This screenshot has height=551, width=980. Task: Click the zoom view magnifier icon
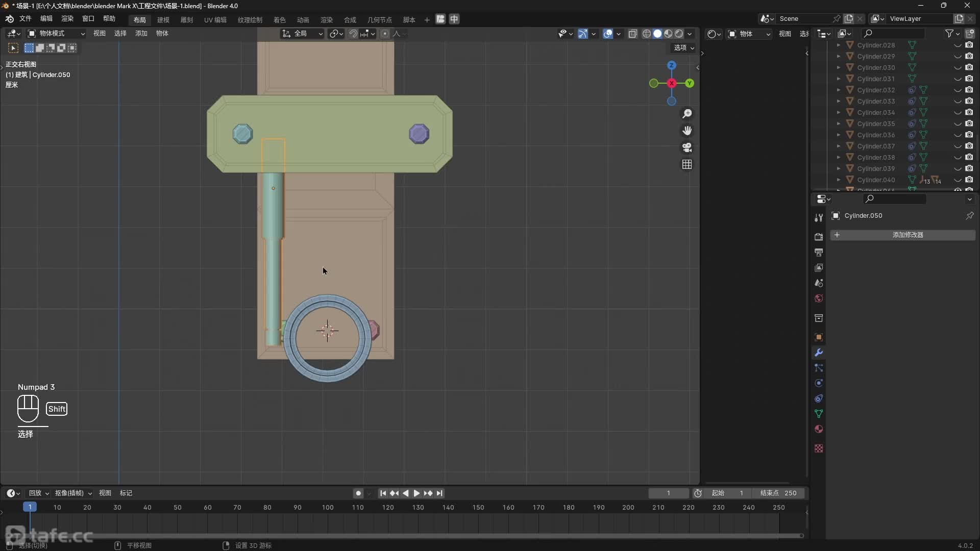687,113
